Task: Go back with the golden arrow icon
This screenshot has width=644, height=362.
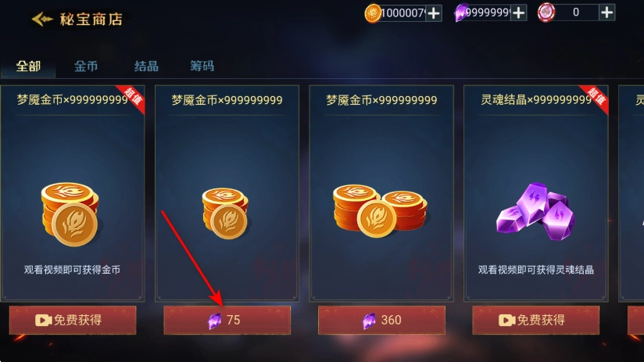Action: [42, 19]
